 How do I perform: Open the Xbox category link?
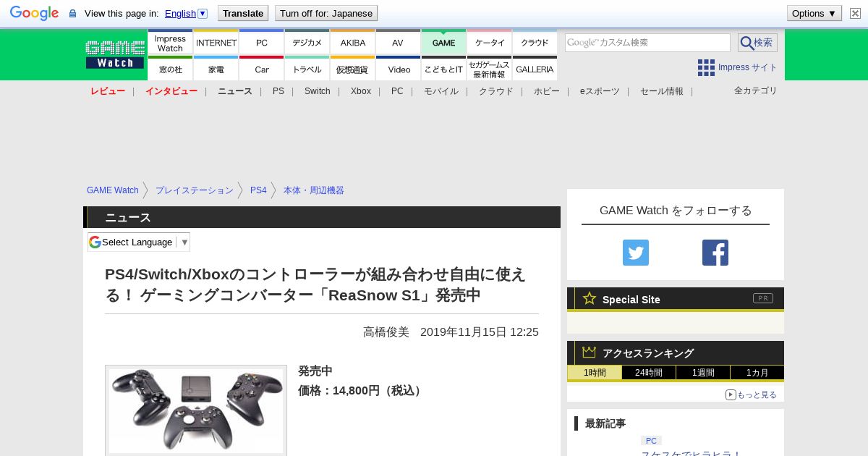[x=361, y=91]
